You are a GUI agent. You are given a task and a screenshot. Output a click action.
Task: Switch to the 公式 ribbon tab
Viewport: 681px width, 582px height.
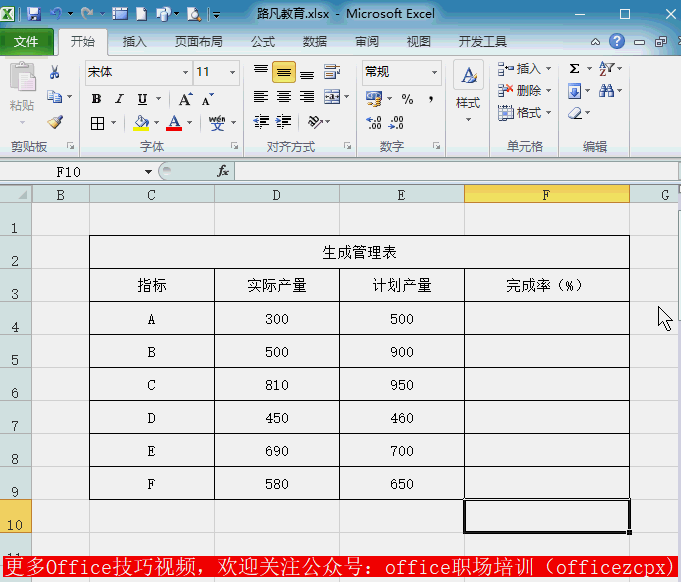[263, 42]
